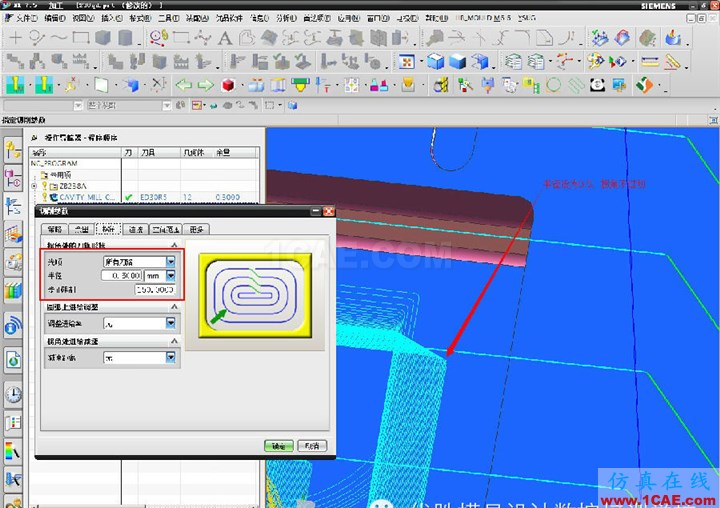The image size is (720, 508).
Task: Open the clock history sidebar icon
Action: [x=14, y=394]
